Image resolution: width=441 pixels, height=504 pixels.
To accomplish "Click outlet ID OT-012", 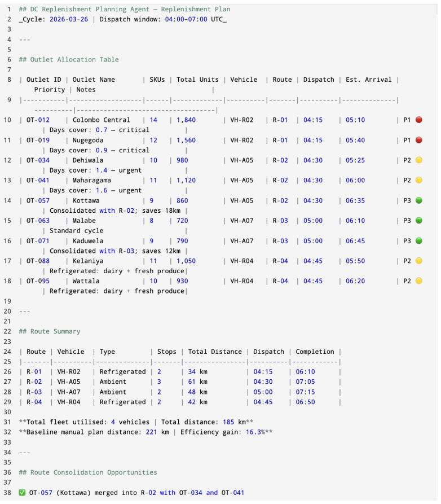I will click(38, 120).
